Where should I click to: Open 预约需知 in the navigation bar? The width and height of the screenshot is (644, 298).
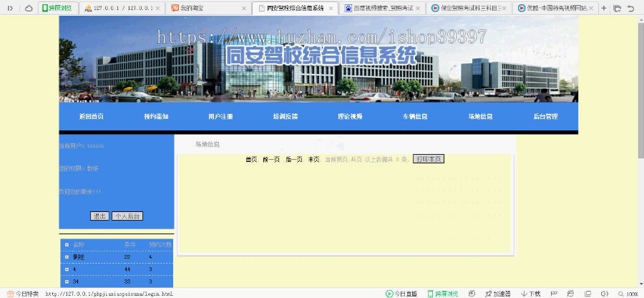click(156, 116)
